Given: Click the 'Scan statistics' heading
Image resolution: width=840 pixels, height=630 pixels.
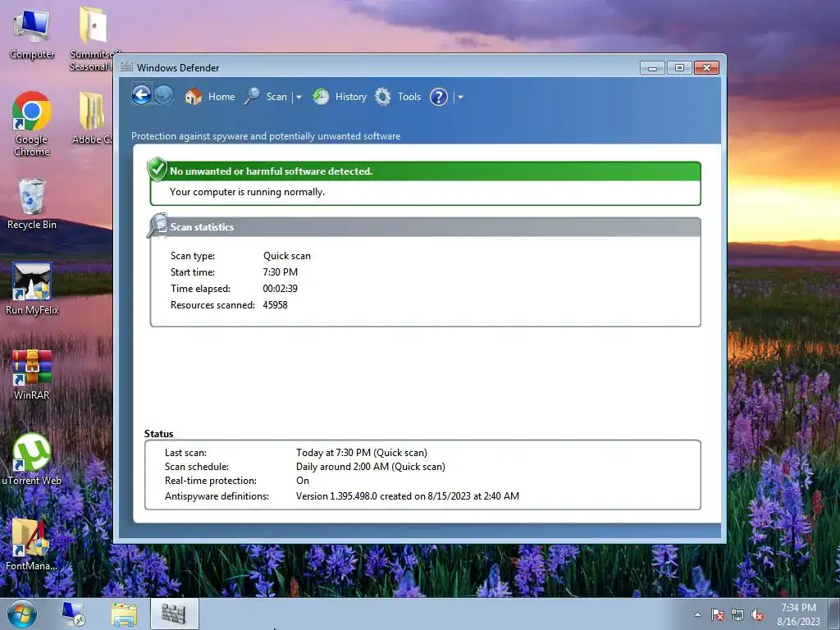Looking at the screenshot, I should pos(202,227).
